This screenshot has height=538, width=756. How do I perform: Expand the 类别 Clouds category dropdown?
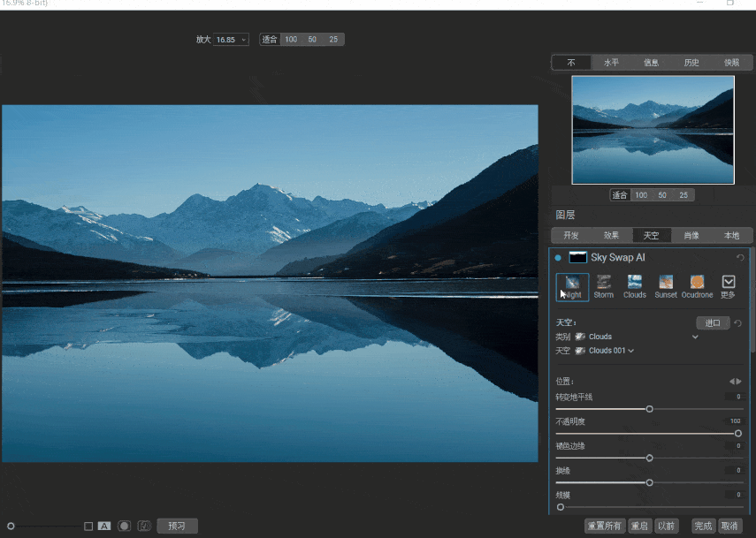point(695,337)
